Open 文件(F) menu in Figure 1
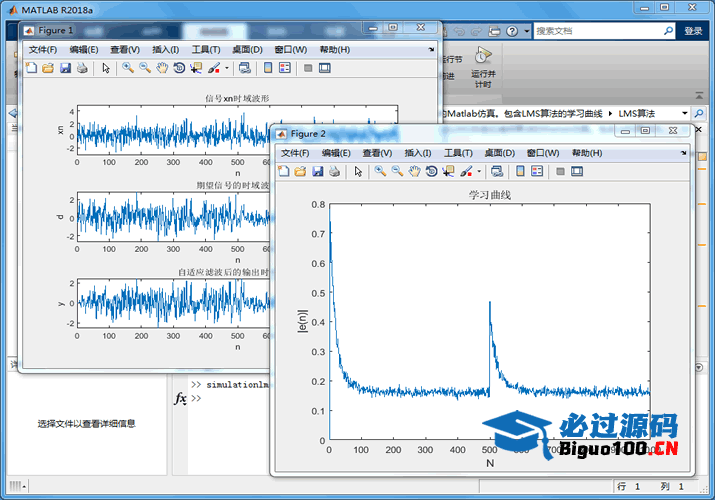Image resolution: width=715 pixels, height=500 pixels. coord(43,50)
